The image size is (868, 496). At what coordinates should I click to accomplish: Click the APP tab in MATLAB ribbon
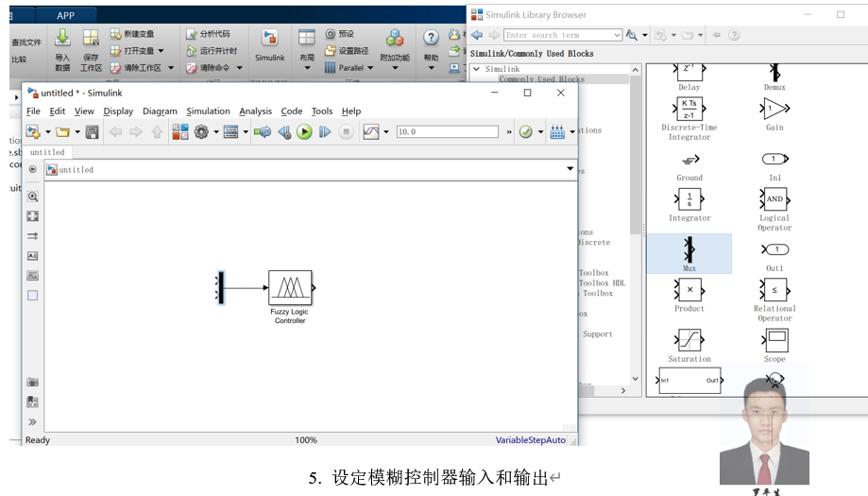point(65,15)
